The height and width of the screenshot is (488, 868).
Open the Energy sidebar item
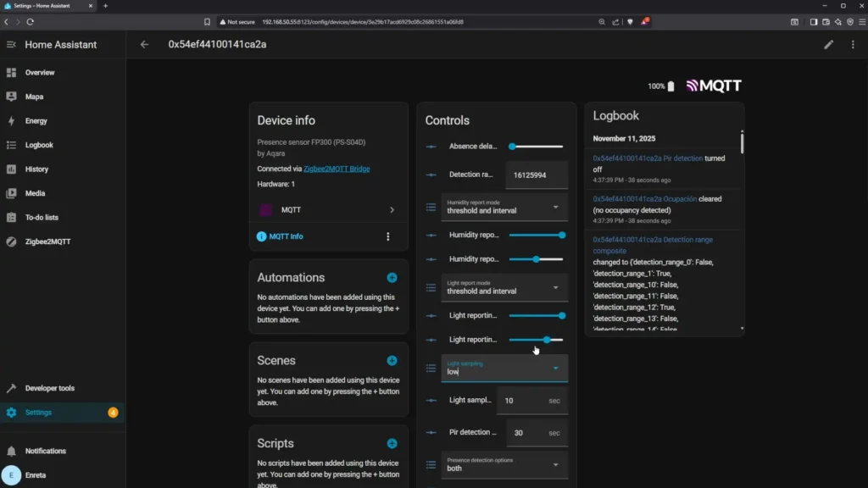pos(36,121)
